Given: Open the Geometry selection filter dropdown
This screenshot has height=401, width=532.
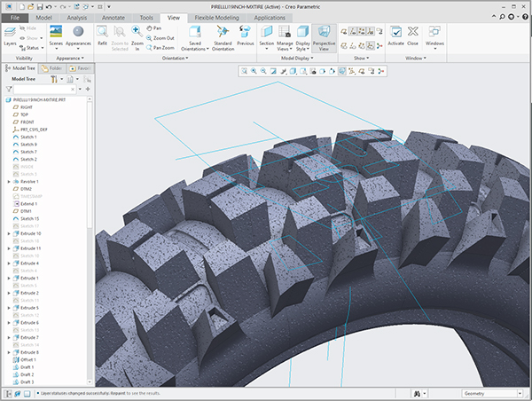Looking at the screenshot, I should 520,394.
